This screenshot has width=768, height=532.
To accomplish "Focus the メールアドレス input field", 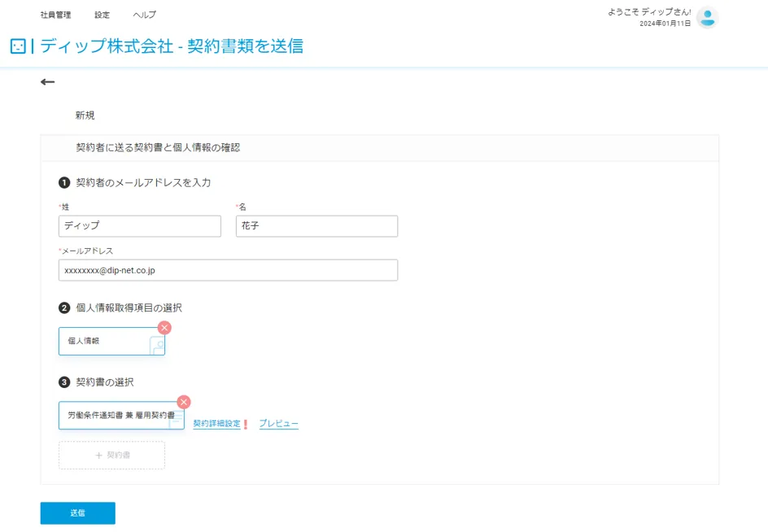I will 229,270.
